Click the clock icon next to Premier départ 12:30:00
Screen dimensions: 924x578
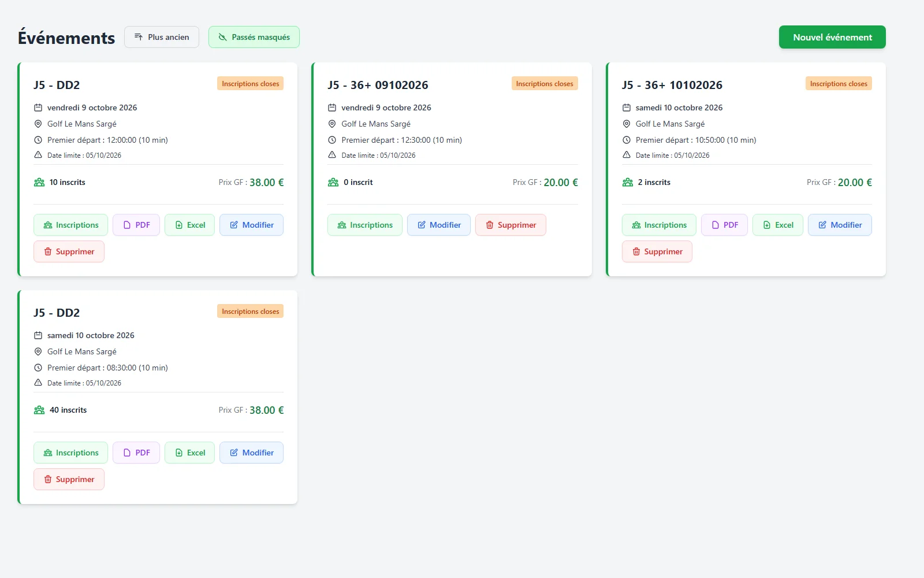[x=332, y=140]
